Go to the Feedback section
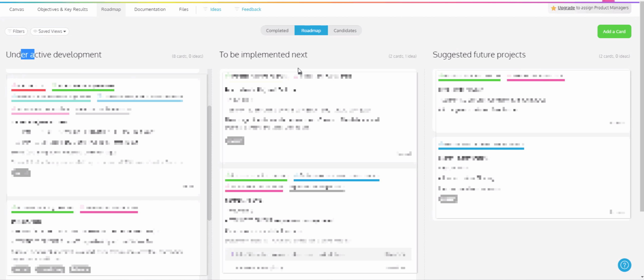644x280 pixels. click(x=251, y=9)
